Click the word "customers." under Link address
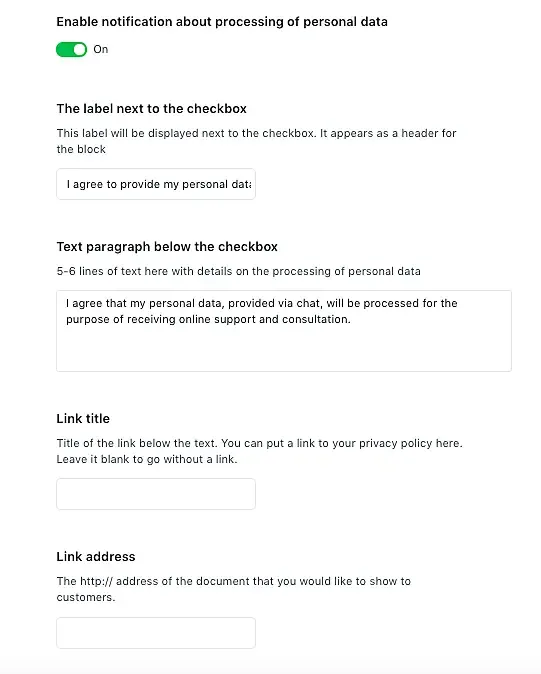Image resolution: width=541 pixels, height=674 pixels. click(x=86, y=597)
